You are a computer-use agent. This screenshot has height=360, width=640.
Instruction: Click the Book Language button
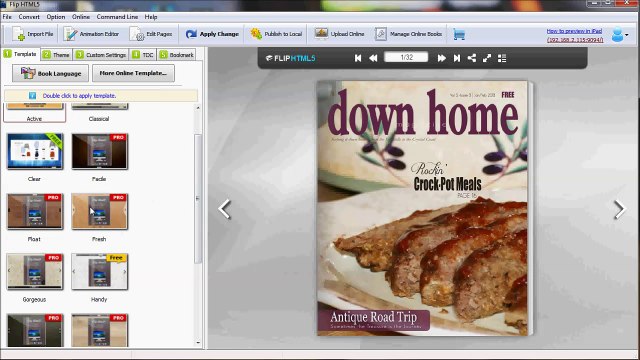tap(50, 73)
